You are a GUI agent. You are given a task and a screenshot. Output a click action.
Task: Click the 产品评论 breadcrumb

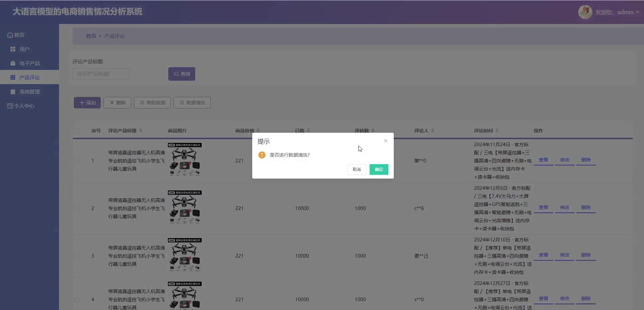[114, 36]
